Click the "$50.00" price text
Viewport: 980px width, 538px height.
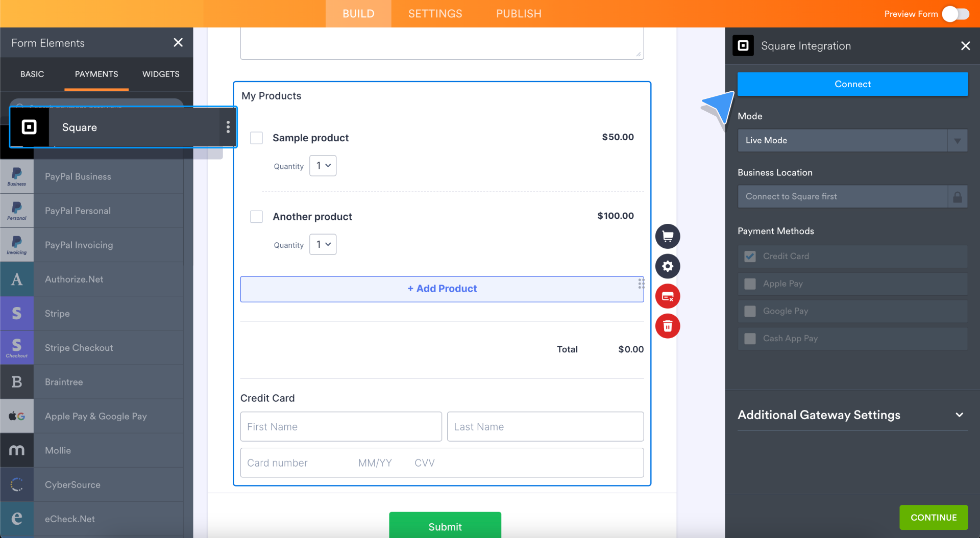pyautogui.click(x=618, y=137)
